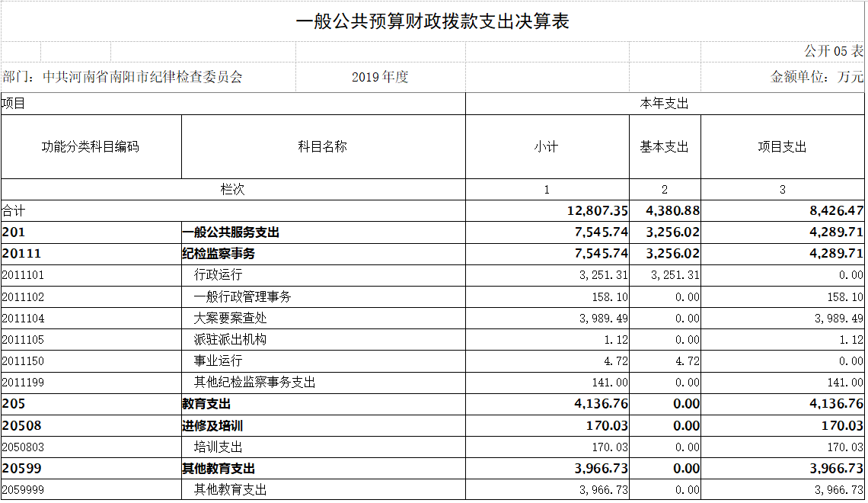Screen dimensions: 868x503
Task: Select the 其他纪检监察事务支出 cell
Action: [x=324, y=383]
